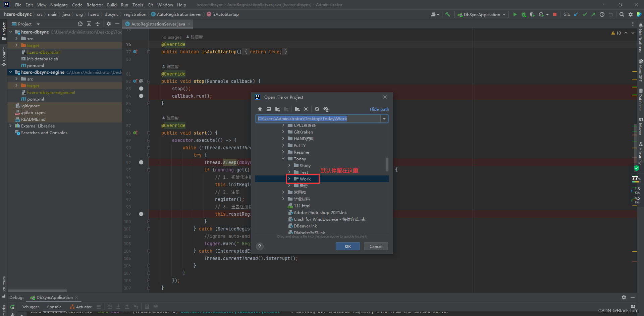Click the Collapse All icon in the Project panel
Viewport: 644px width, 316px height.
click(x=98, y=24)
